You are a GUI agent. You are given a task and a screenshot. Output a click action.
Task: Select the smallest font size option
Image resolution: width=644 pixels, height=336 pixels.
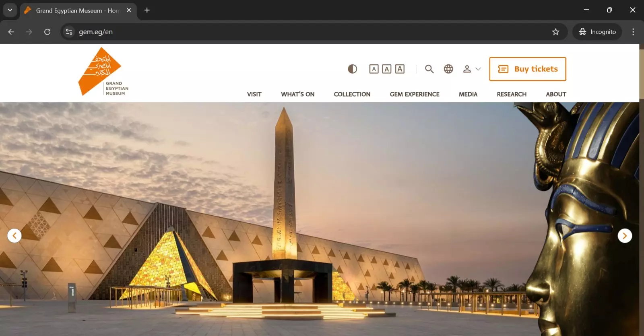click(x=374, y=69)
